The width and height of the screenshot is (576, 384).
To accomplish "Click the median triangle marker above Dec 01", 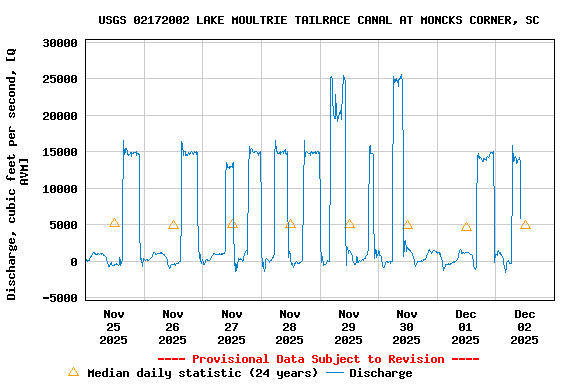I will [x=466, y=227].
